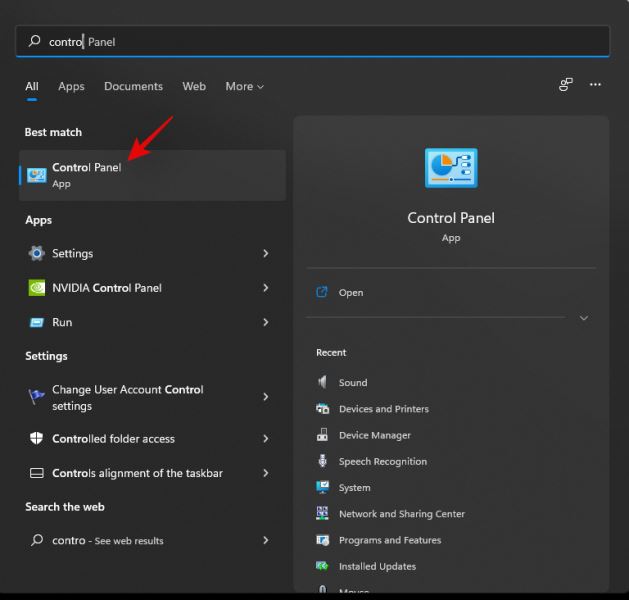Open the More filter dropdown
The image size is (629, 600).
tap(244, 87)
